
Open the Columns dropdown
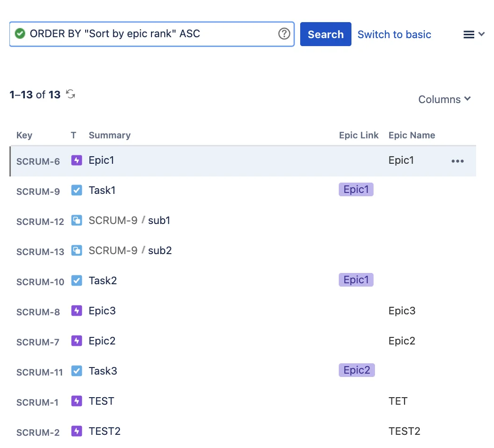[444, 99]
